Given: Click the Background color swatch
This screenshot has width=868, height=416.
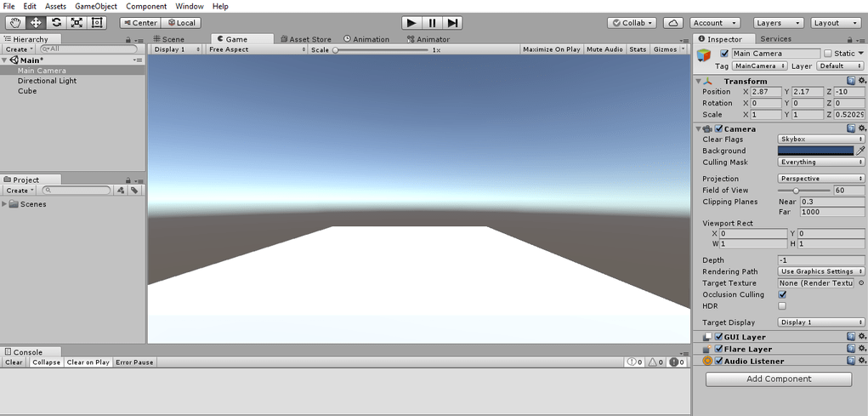Looking at the screenshot, I should [x=816, y=151].
